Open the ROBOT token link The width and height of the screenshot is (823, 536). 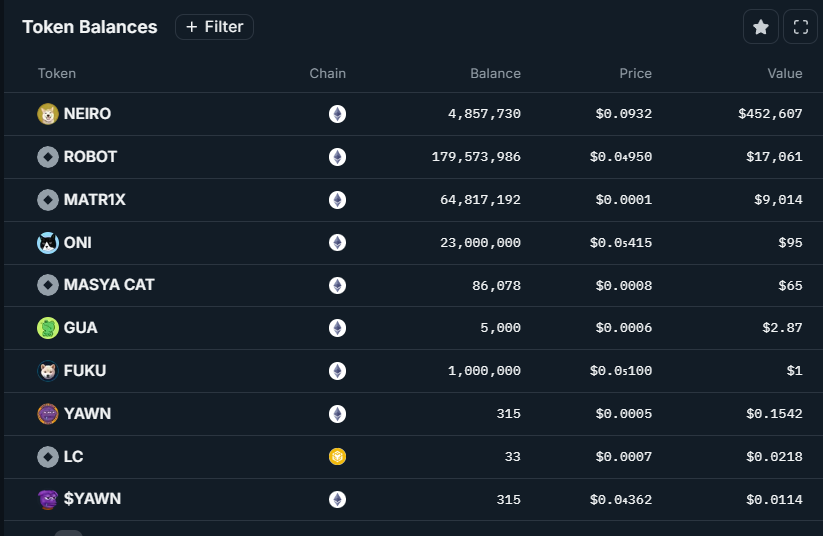(90, 157)
